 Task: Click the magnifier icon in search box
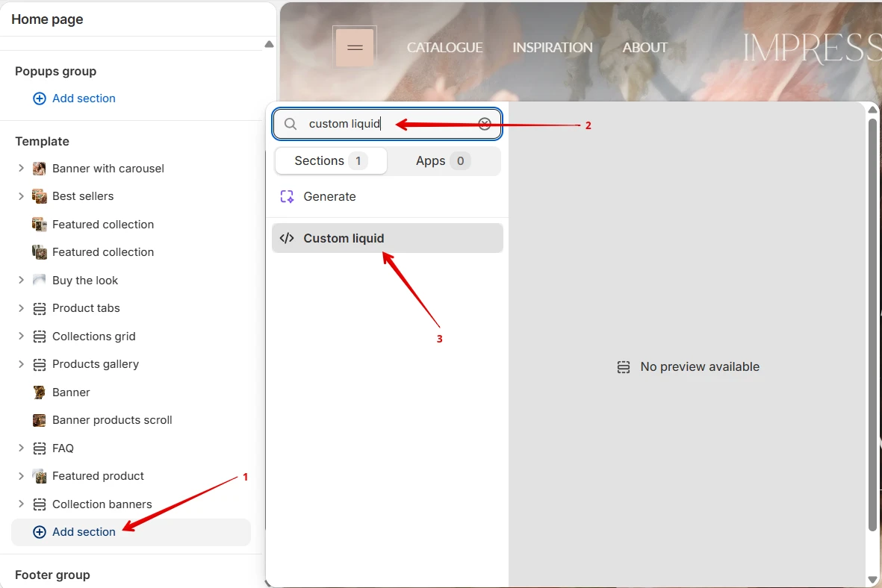(291, 124)
